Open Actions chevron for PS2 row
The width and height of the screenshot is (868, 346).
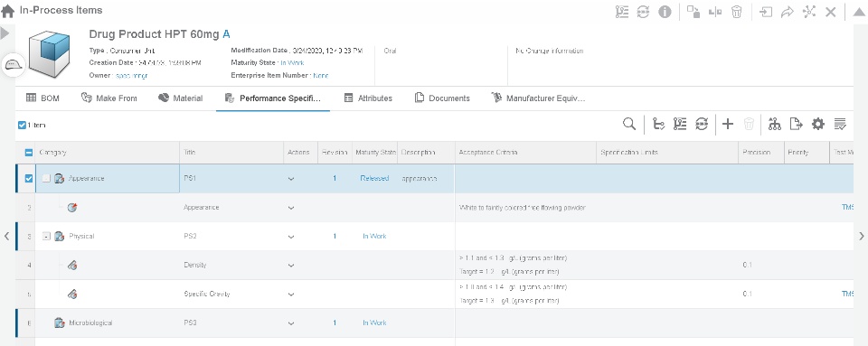(x=291, y=237)
